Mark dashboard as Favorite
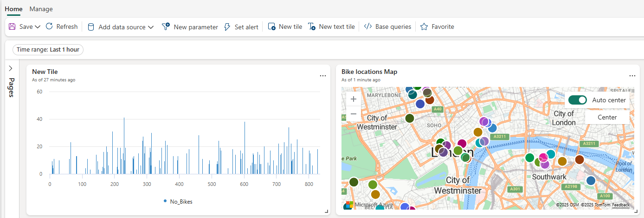The image size is (644, 218). (437, 27)
